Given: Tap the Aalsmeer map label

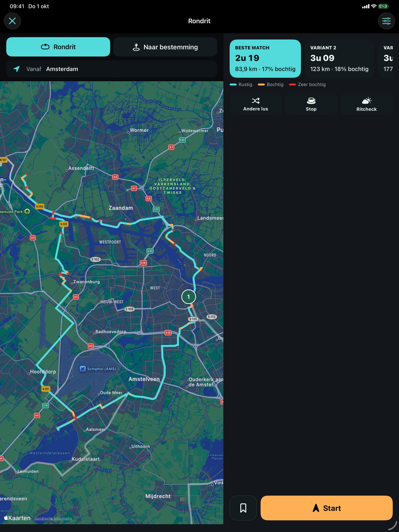Looking at the screenshot, I should pos(96,429).
